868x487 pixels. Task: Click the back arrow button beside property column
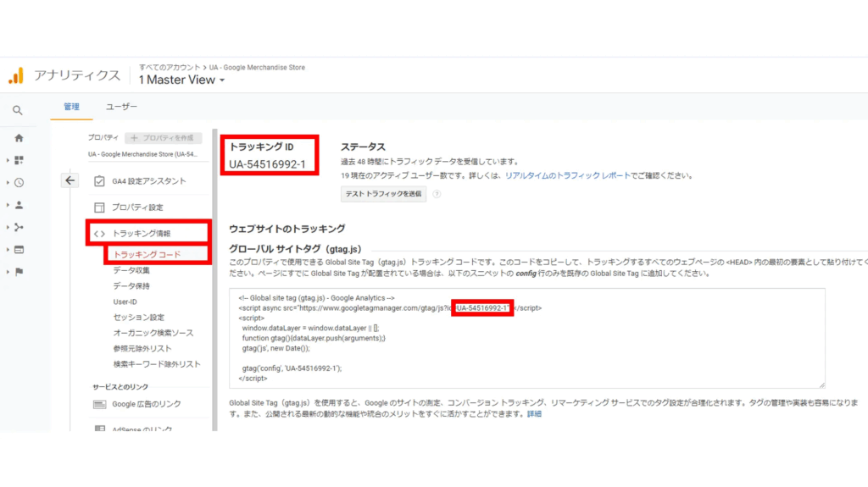70,180
